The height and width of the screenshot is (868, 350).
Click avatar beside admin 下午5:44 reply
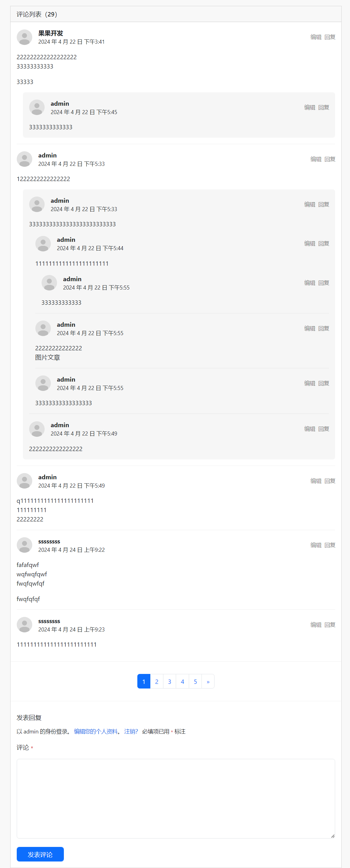coord(43,244)
